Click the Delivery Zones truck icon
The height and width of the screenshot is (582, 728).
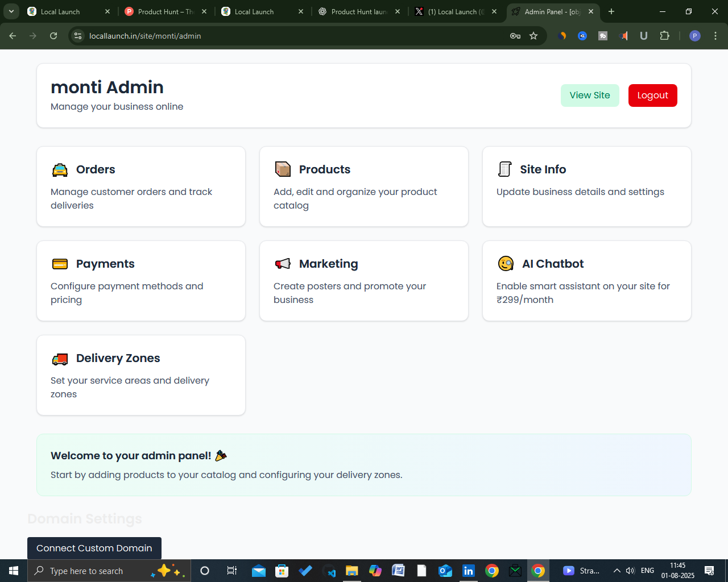(60, 359)
